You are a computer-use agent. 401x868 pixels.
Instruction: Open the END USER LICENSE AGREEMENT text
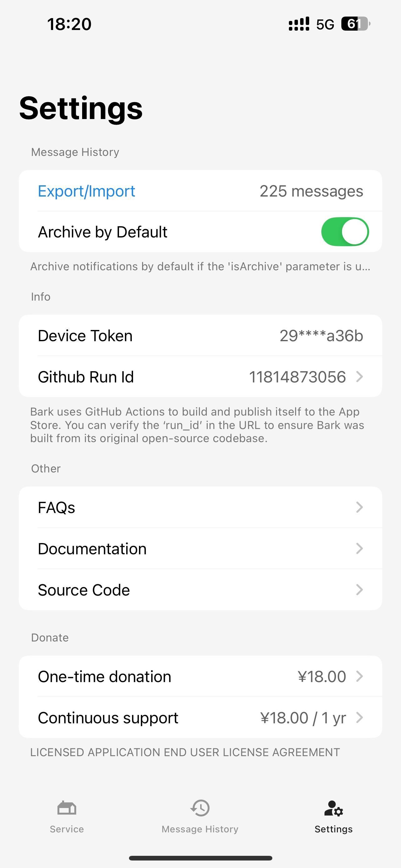185,752
